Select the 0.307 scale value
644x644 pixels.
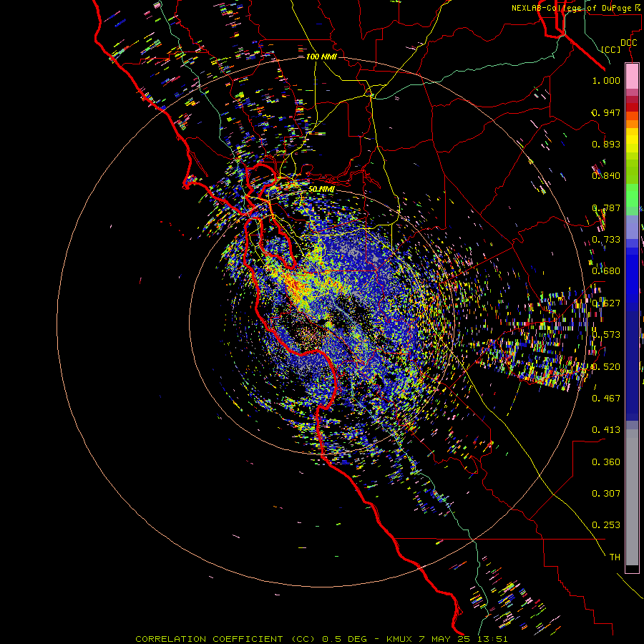pyautogui.click(x=606, y=494)
